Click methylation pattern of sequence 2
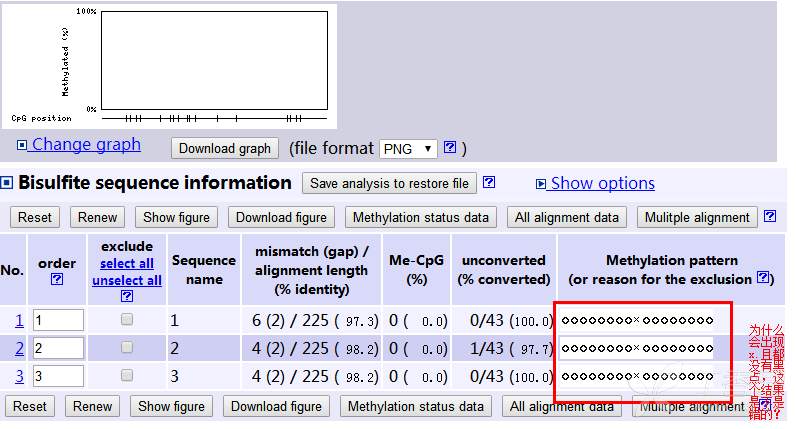Screen dimensions: 796x429 637,348
